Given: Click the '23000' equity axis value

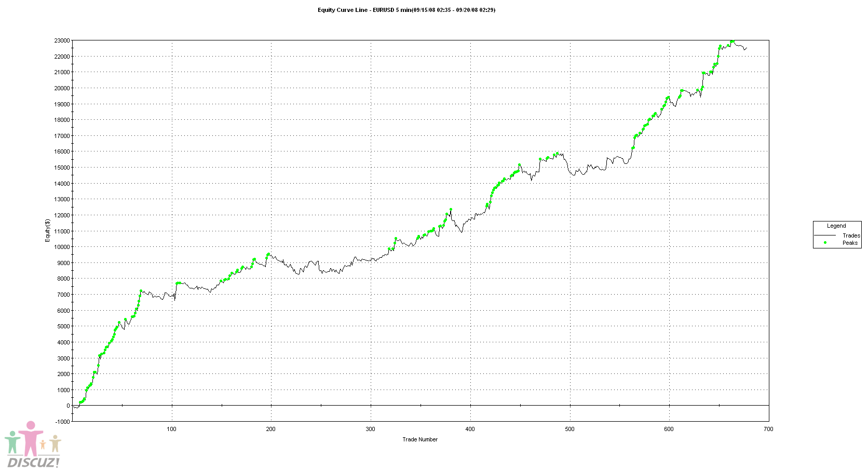Looking at the screenshot, I should [62, 40].
